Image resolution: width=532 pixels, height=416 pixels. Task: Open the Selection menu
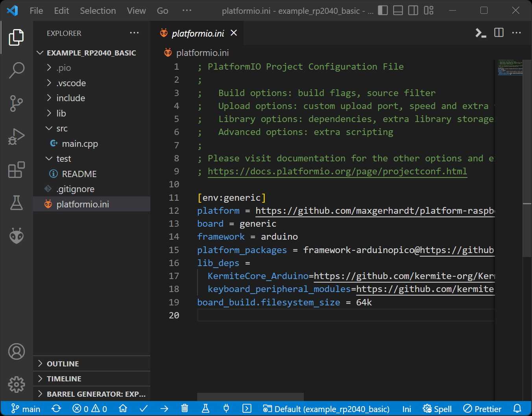(x=98, y=11)
